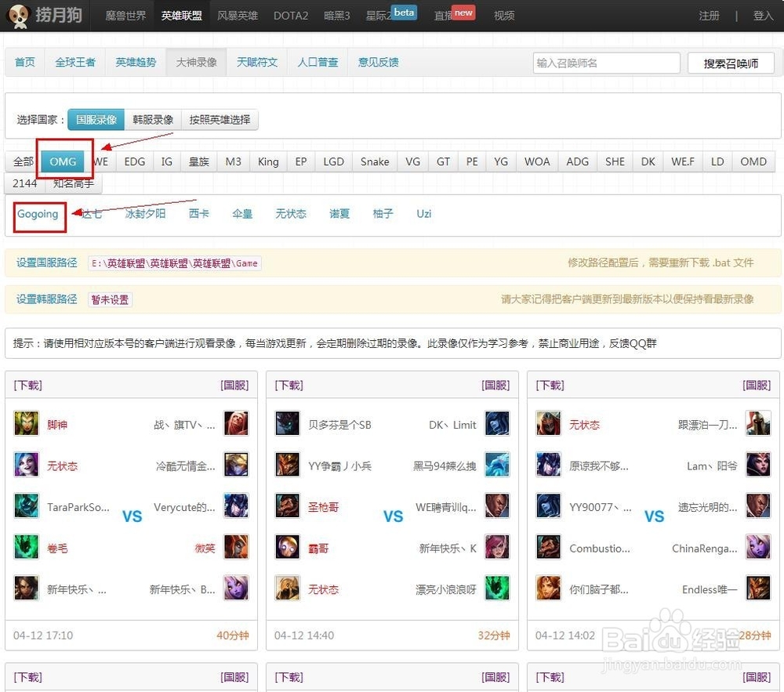This screenshot has height=692, width=784.
Task: Open 人口普查 tab
Action: 318,63
